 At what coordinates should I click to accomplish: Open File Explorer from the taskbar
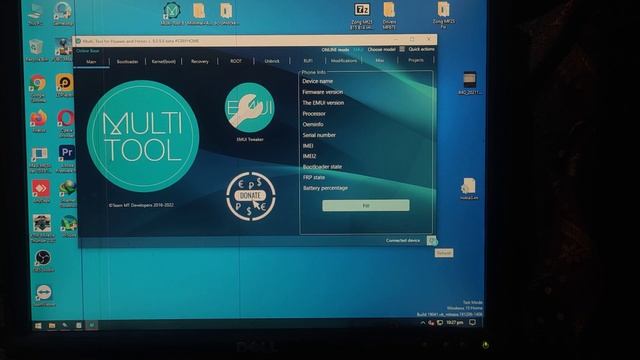tap(52, 325)
